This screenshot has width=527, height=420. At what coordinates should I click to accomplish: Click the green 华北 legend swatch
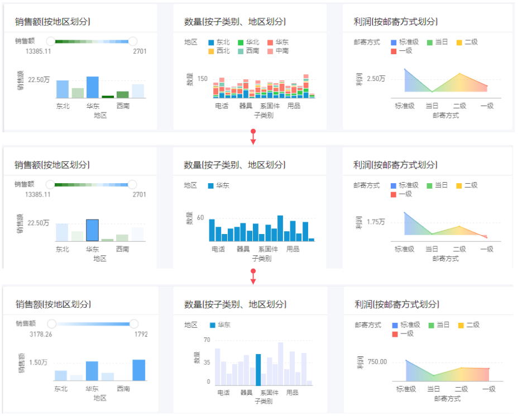[241, 42]
